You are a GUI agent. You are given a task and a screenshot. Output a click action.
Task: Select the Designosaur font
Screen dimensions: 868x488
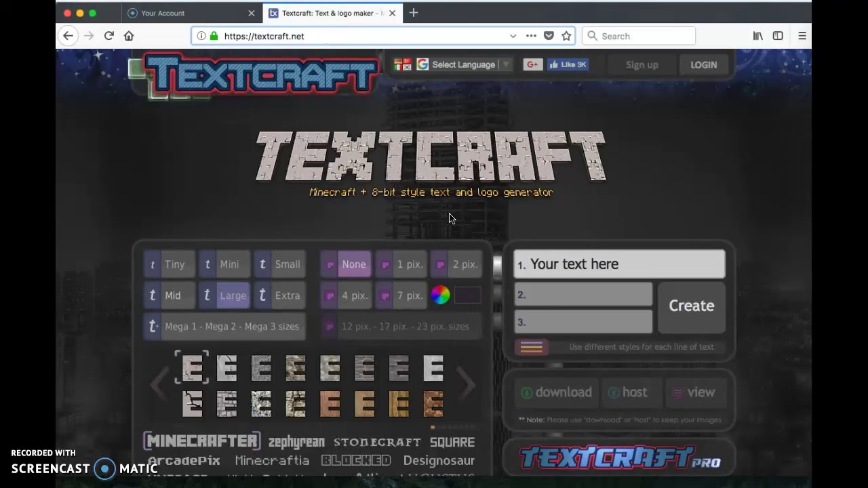tap(439, 461)
